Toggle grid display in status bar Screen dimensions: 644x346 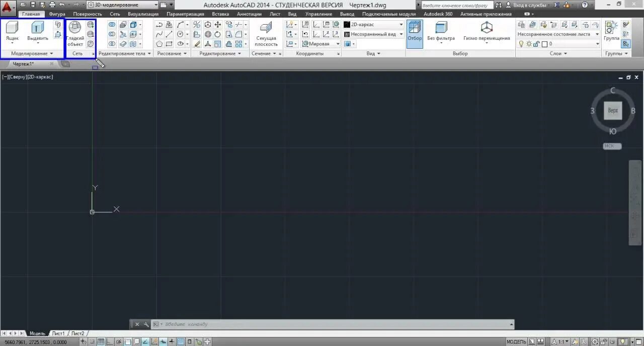tap(101, 342)
